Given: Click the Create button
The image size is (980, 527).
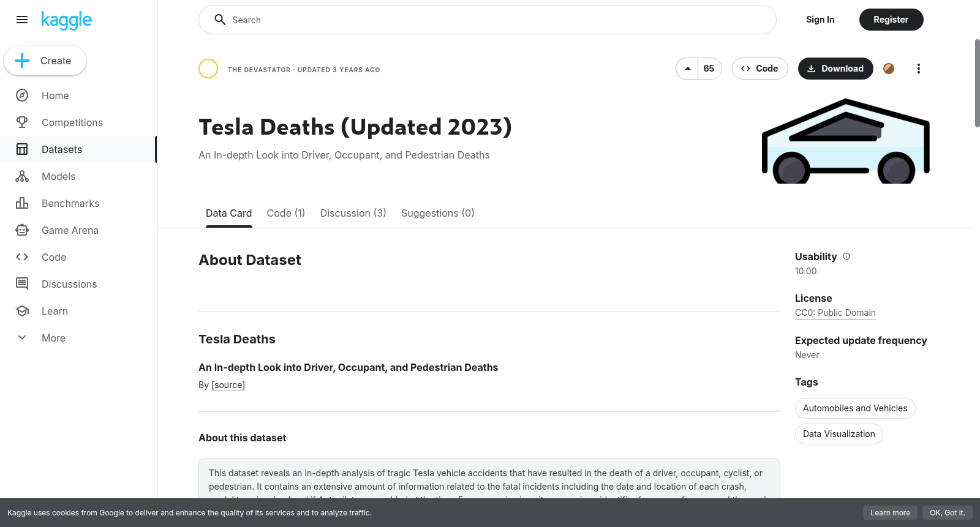Looking at the screenshot, I should 45,61.
